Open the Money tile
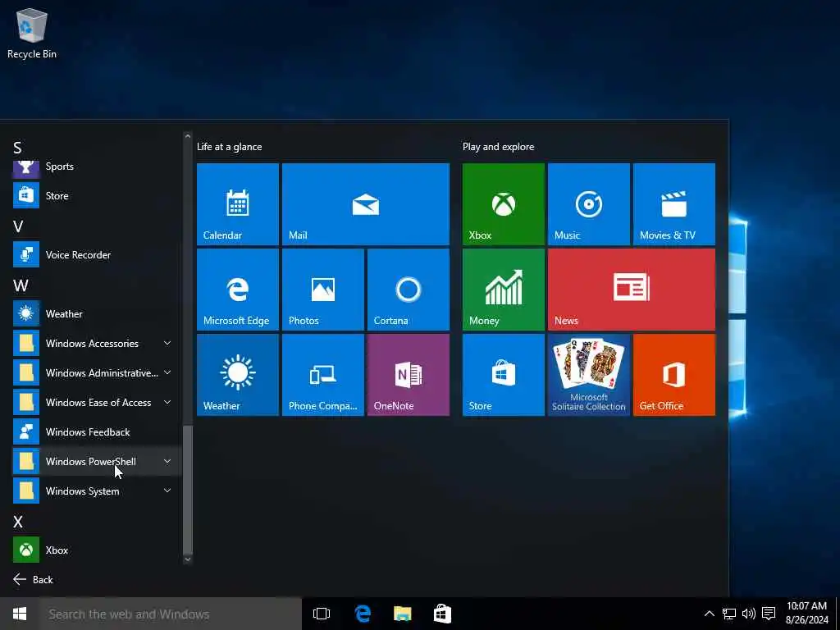The image size is (840, 630). coord(504,290)
